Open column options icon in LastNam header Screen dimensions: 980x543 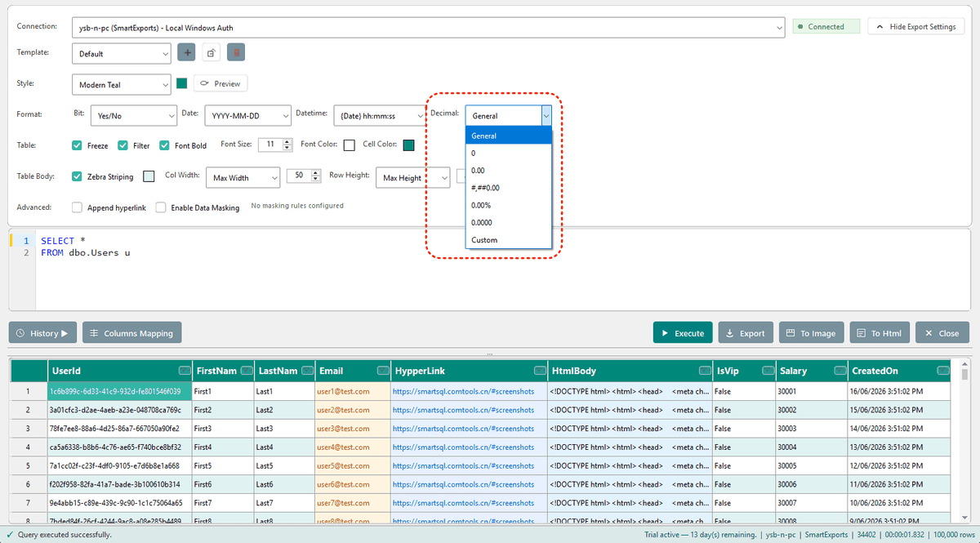tap(307, 371)
